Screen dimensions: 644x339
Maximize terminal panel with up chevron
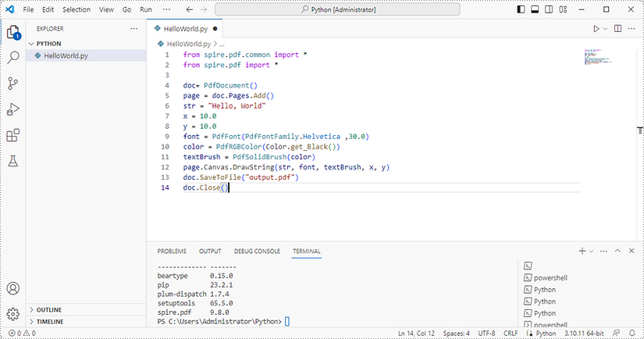[x=617, y=251]
